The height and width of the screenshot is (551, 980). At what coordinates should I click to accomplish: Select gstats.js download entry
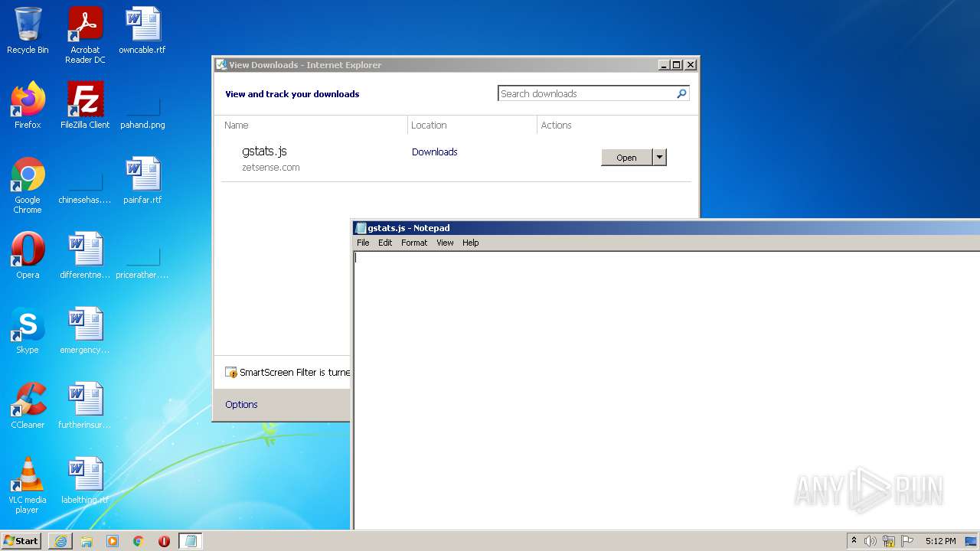tap(456, 158)
